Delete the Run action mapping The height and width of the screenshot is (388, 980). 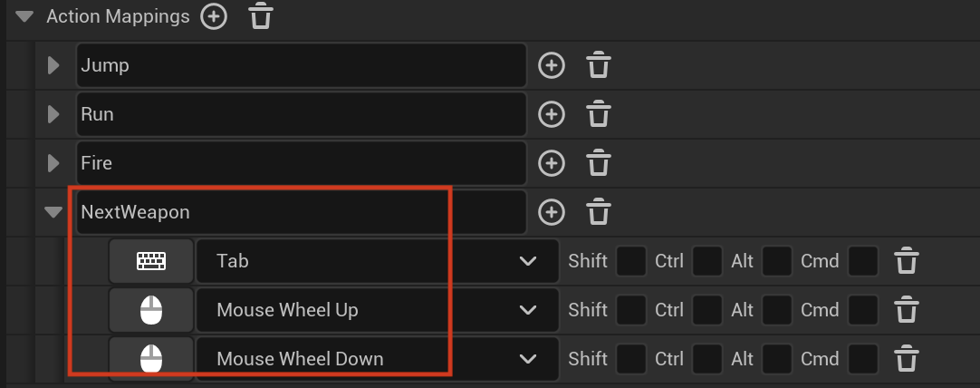[598, 114]
